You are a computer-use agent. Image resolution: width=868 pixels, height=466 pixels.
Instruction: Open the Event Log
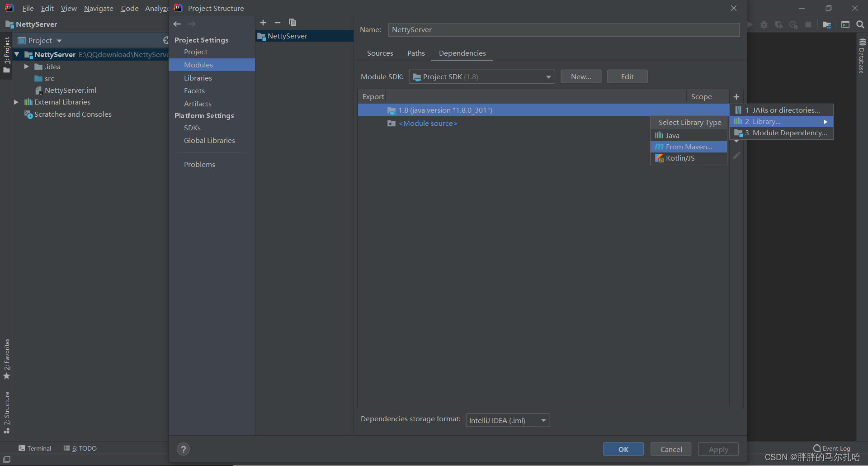coord(831,448)
